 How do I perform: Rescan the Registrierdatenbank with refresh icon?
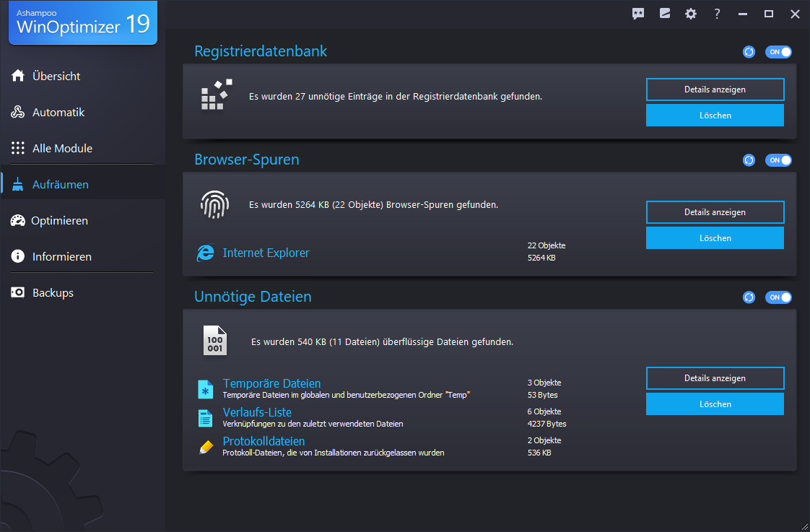pos(749,52)
